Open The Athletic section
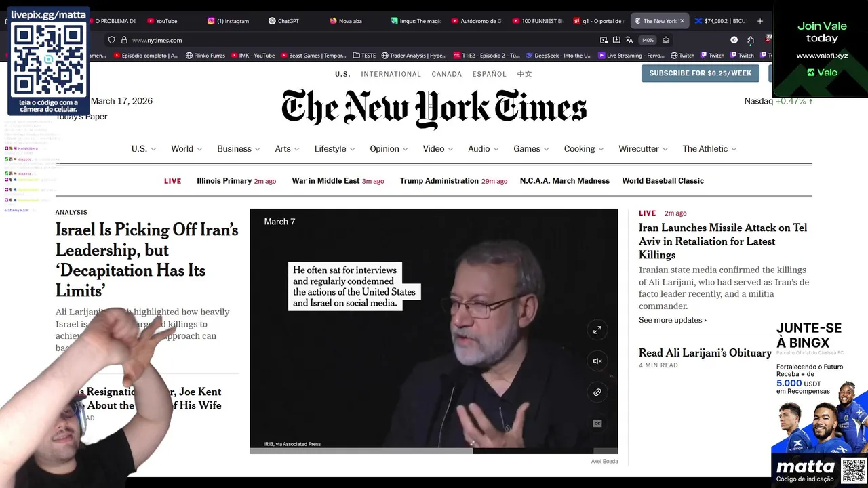This screenshot has width=868, height=488. click(710, 149)
